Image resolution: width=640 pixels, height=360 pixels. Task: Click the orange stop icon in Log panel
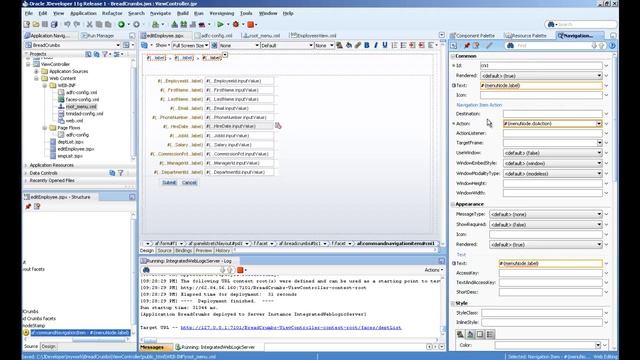240,270
